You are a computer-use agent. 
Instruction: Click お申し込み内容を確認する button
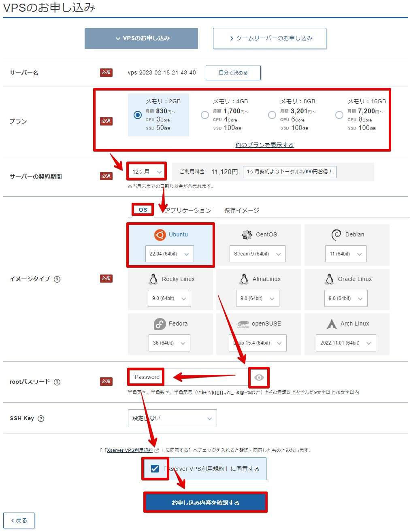pyautogui.click(x=205, y=503)
